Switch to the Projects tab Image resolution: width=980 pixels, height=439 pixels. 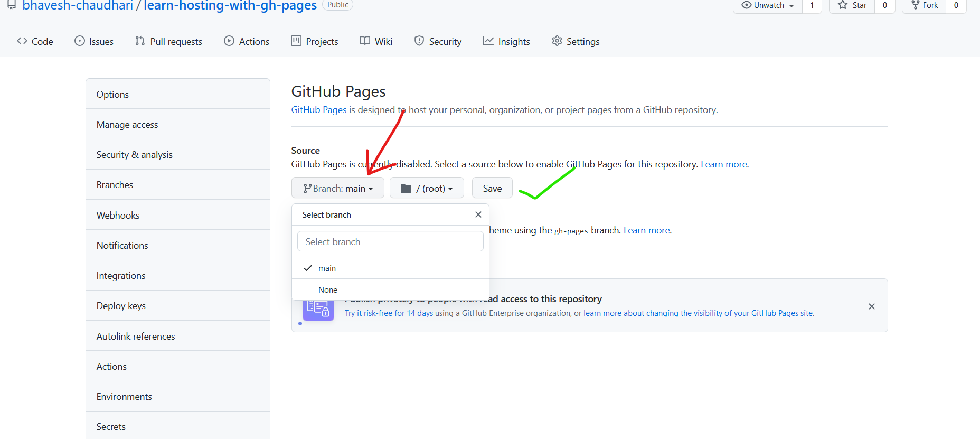click(x=315, y=41)
